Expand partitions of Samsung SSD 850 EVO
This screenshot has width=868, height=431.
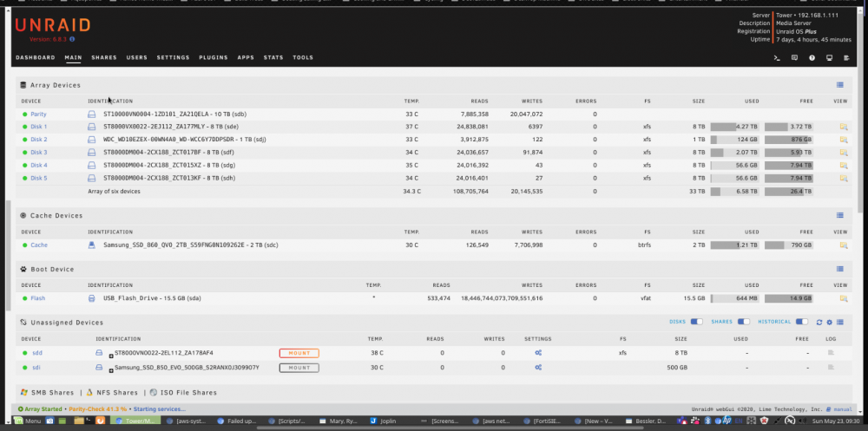click(x=111, y=370)
